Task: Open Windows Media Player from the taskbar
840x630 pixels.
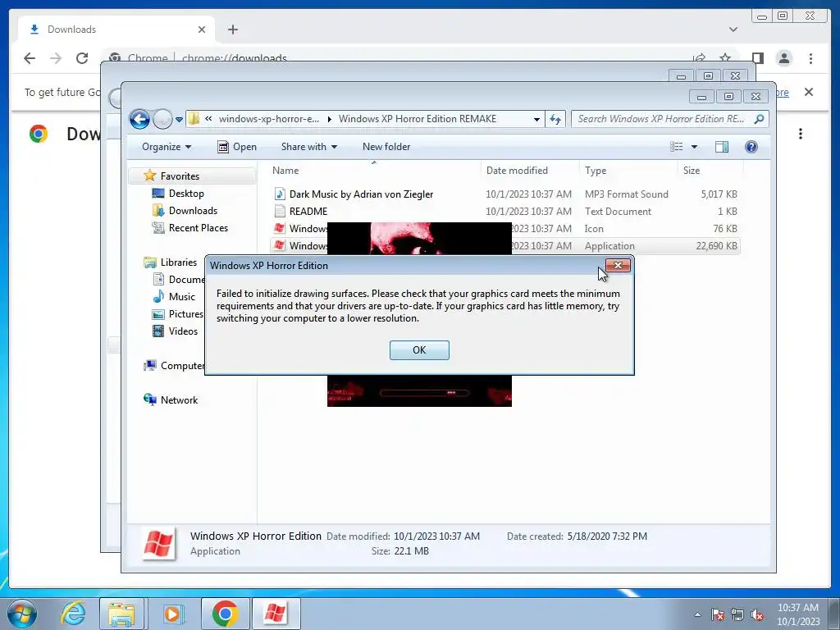Action: [172, 614]
